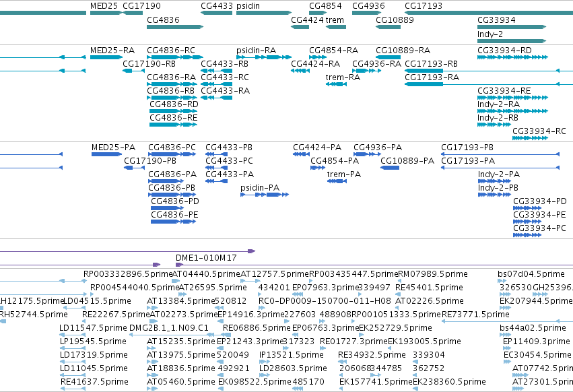Click the CG33934-RC transcript

[530, 138]
